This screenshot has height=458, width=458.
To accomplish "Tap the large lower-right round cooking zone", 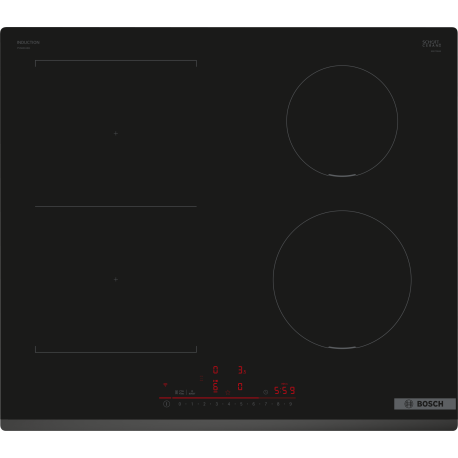I will tap(342, 280).
